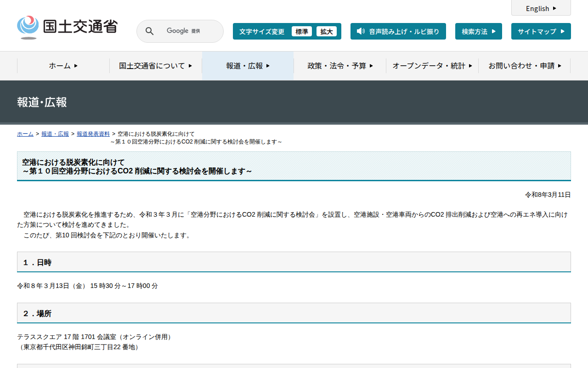Switch site language to English
The height and width of the screenshot is (368, 588).
click(x=537, y=8)
